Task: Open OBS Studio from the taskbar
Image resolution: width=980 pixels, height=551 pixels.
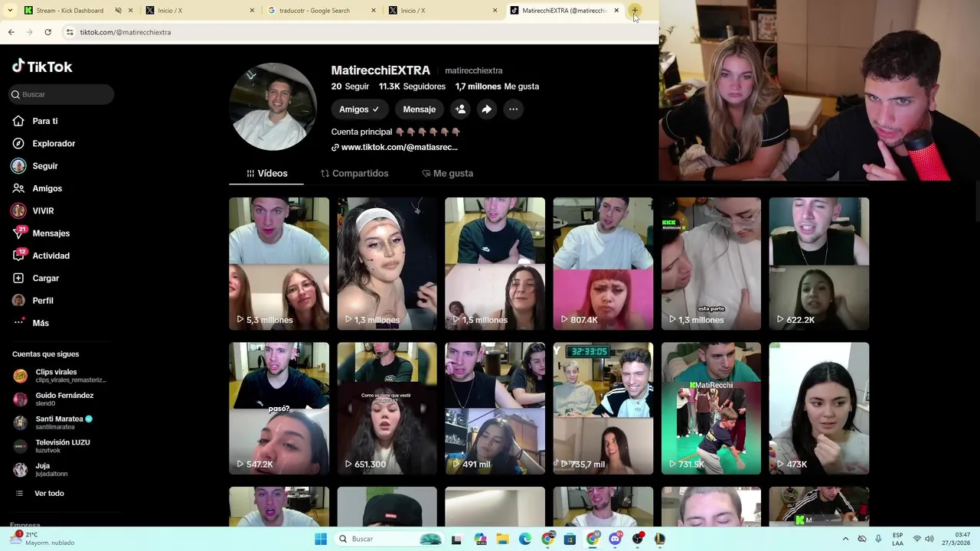Action: point(637,539)
